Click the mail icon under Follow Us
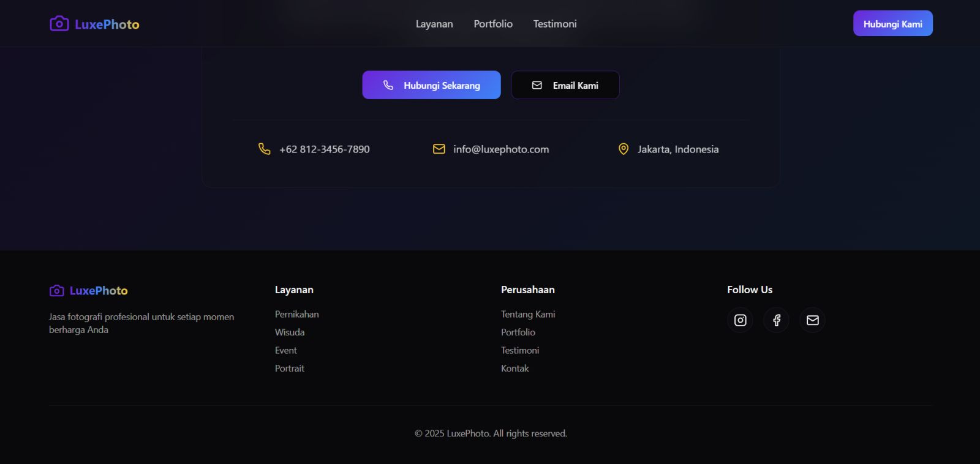 click(812, 320)
